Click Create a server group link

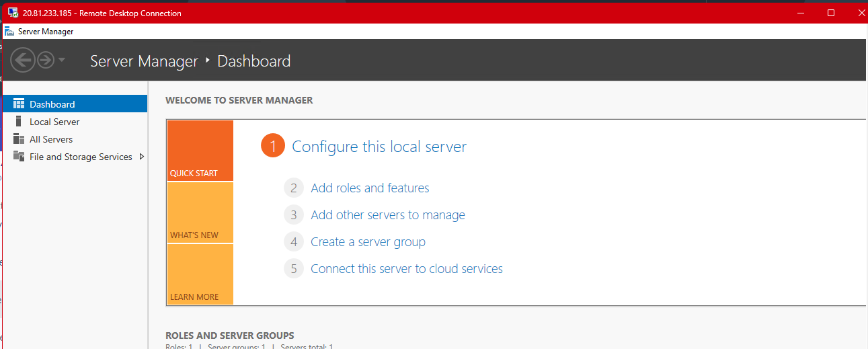(x=368, y=241)
